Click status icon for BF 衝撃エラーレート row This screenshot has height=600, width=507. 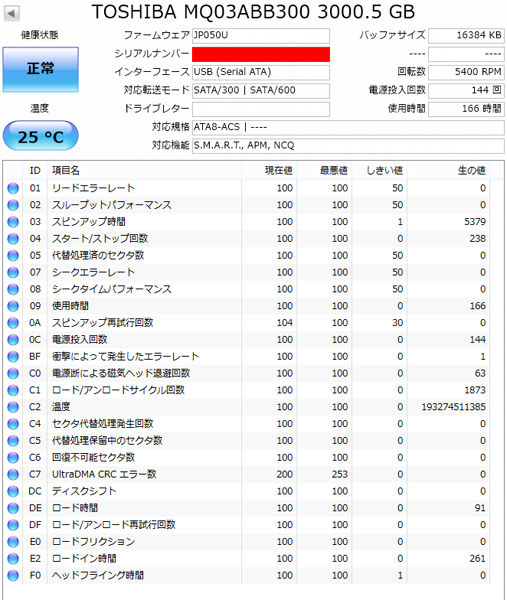(13, 357)
